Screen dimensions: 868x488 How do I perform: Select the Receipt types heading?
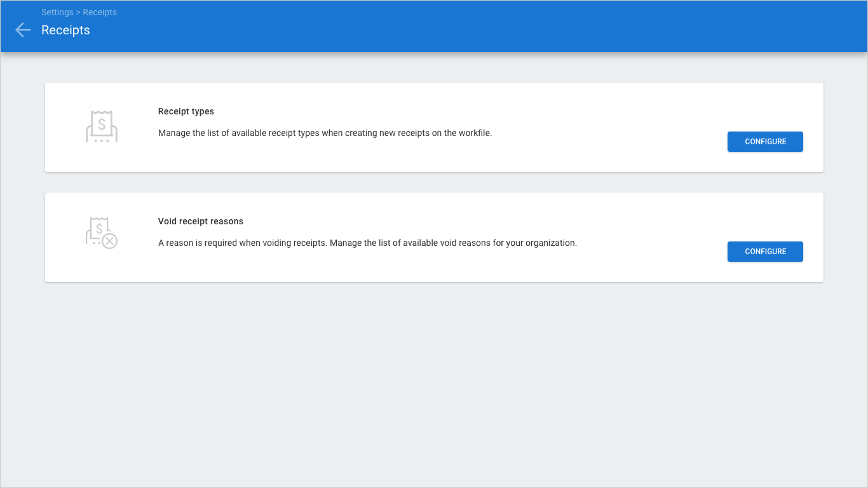186,111
